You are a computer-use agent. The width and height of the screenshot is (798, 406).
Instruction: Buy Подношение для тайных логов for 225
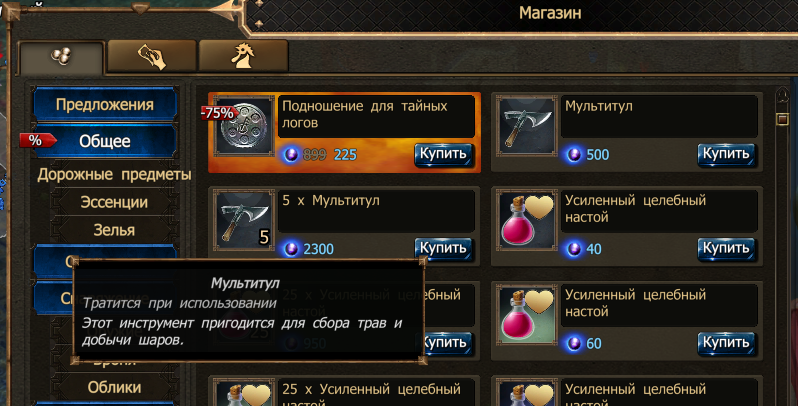443,154
